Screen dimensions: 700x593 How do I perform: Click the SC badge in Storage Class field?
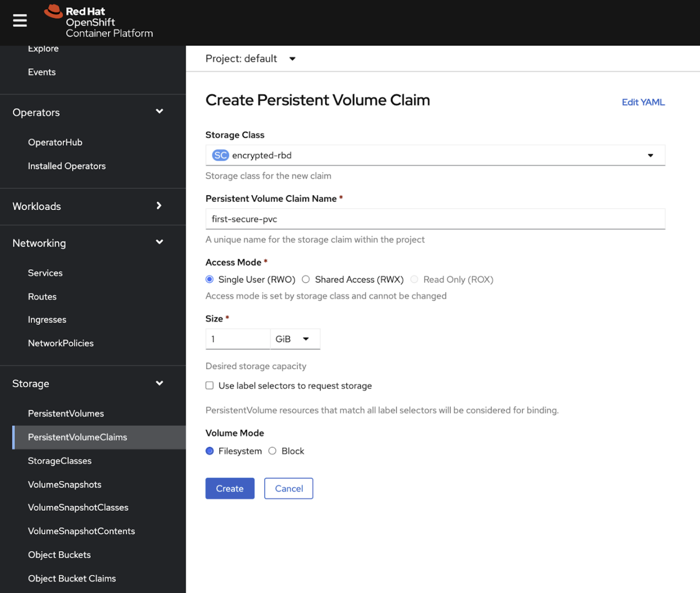220,155
